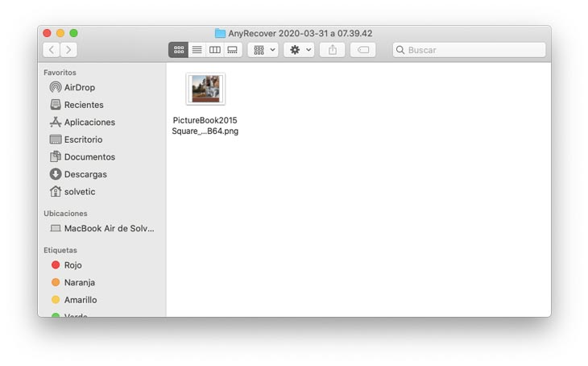Click the folder icon in the title bar

pos(220,33)
